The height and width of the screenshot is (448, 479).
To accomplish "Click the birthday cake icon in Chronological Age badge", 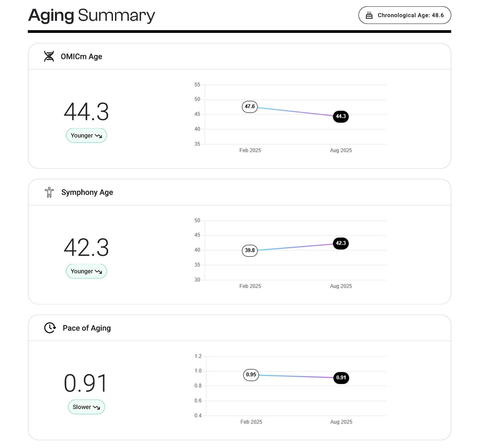I will point(369,15).
